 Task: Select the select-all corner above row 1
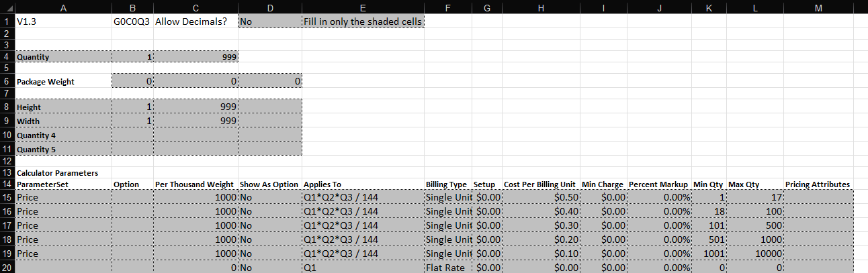pos(7,7)
